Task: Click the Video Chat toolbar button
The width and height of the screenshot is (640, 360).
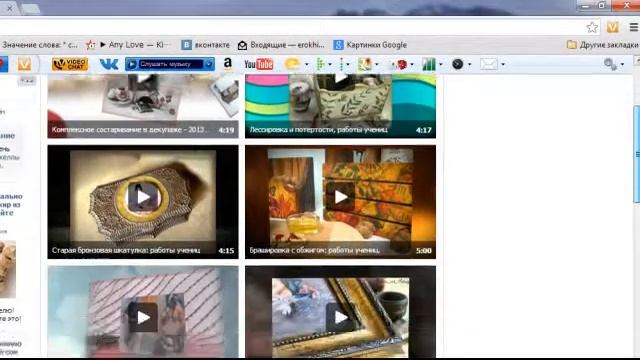Action: point(70,64)
